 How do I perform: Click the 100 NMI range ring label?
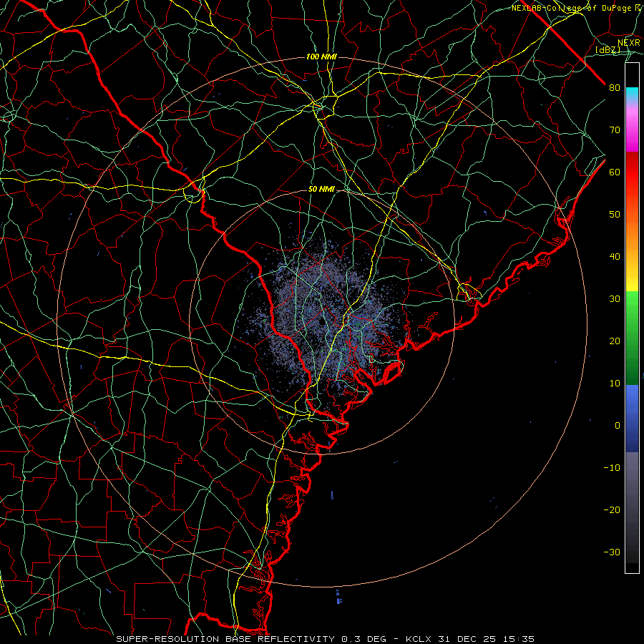click(321, 57)
